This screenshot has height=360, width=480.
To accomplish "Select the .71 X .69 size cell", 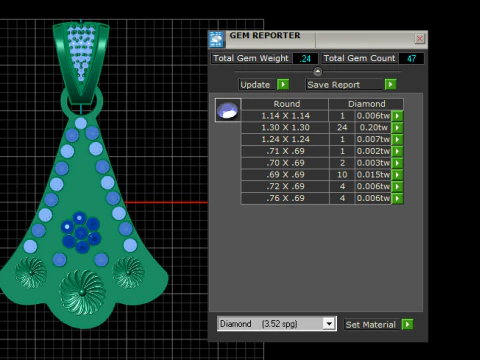I will point(285,151).
